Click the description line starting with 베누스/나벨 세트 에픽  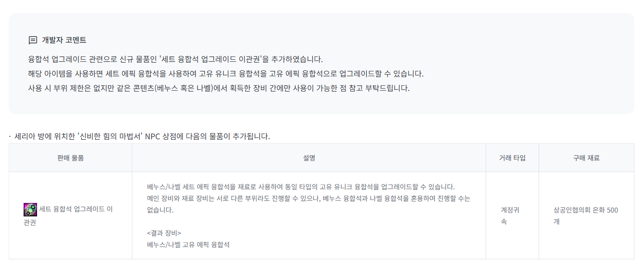301,187
